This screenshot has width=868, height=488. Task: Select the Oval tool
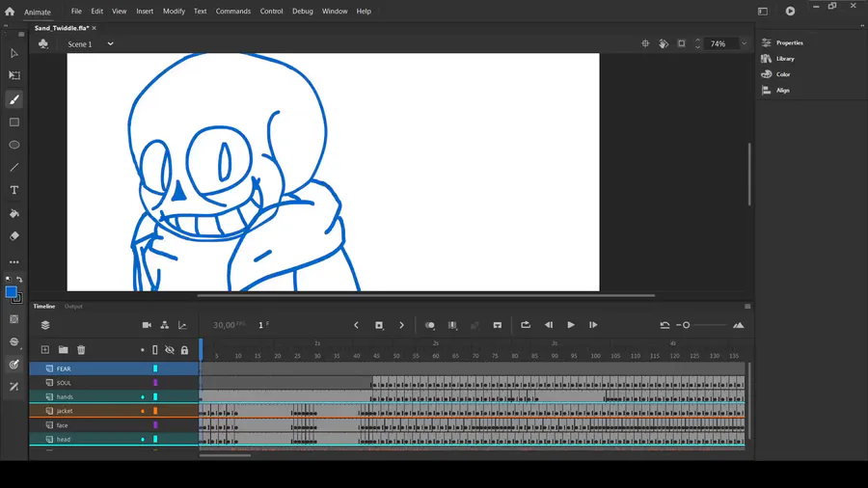pyautogui.click(x=14, y=145)
